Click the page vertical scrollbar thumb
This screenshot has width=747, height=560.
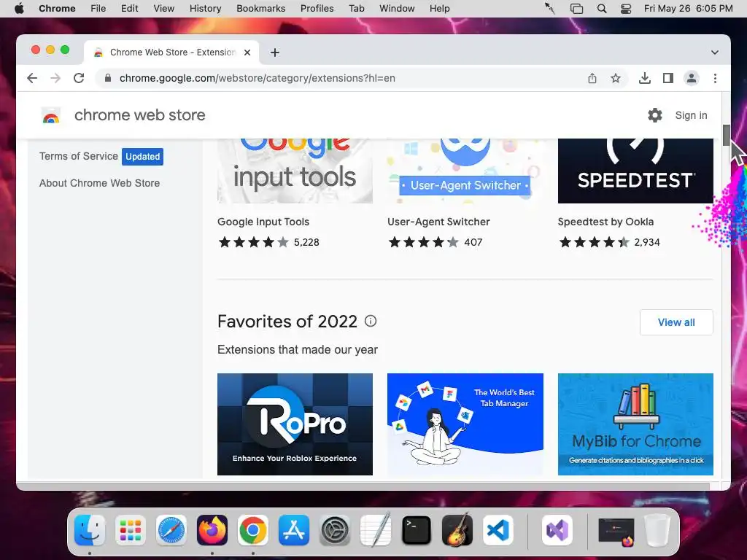point(726,135)
